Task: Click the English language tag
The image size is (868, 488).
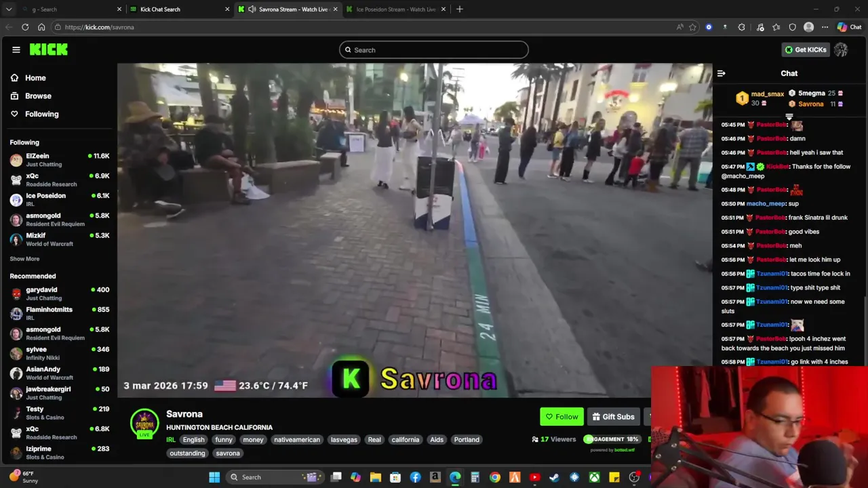Action: click(x=193, y=440)
